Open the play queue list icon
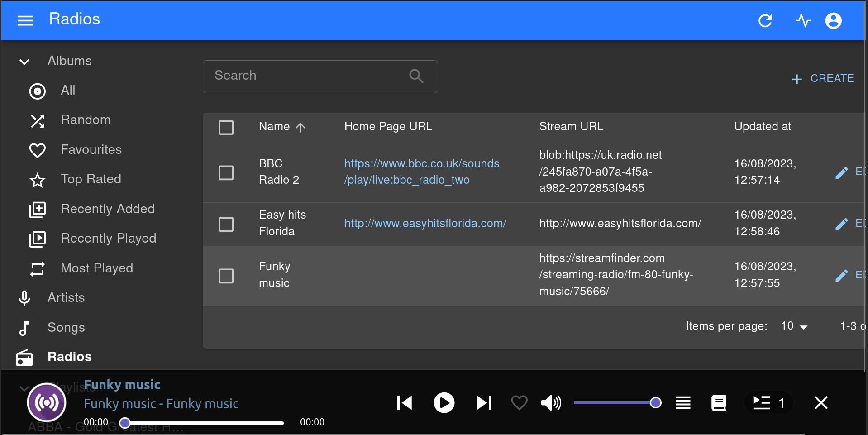This screenshot has height=435, width=868. [682, 403]
